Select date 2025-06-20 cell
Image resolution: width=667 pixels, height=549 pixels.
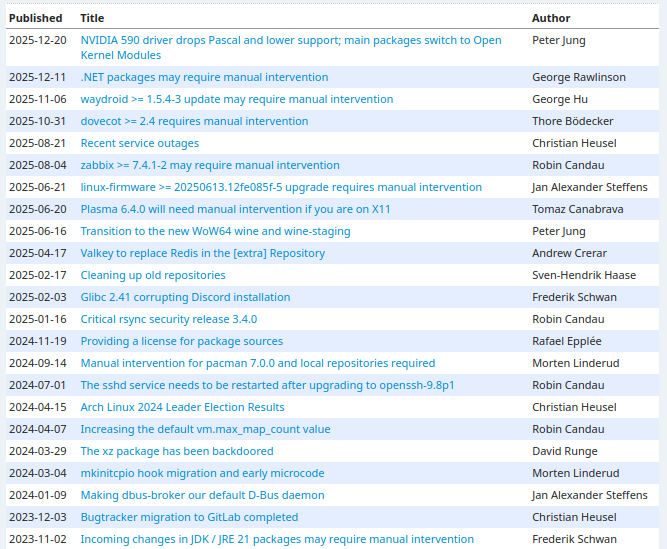coord(37,209)
